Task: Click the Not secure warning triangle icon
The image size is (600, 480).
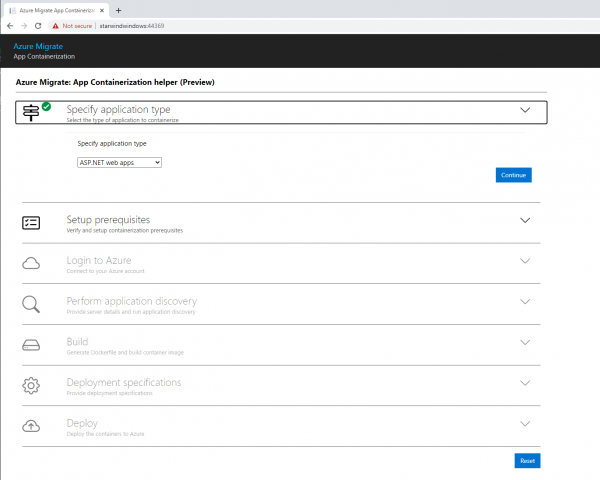Action: [55, 26]
